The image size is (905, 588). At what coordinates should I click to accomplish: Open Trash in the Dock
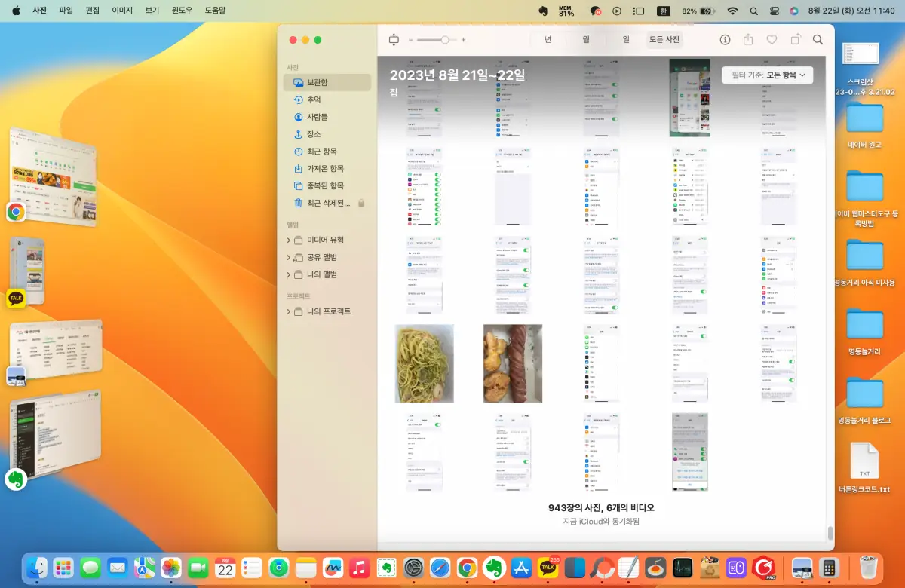click(x=869, y=568)
